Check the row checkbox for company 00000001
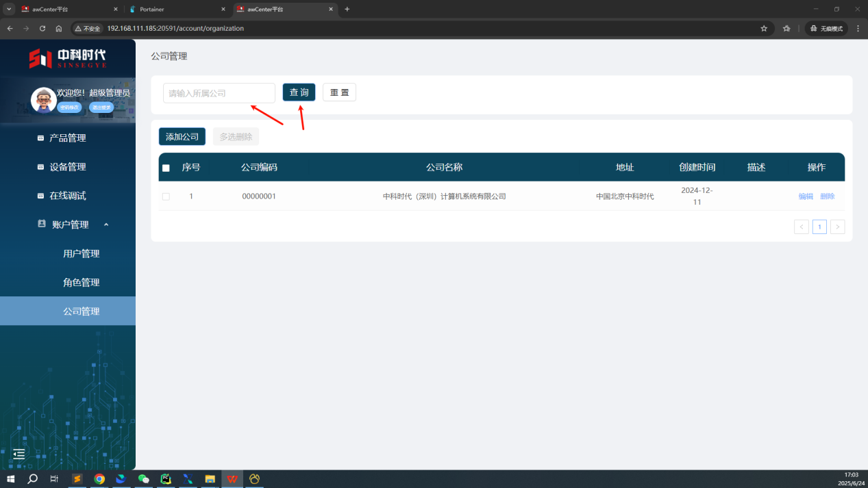Image resolution: width=868 pixels, height=488 pixels. point(166,196)
